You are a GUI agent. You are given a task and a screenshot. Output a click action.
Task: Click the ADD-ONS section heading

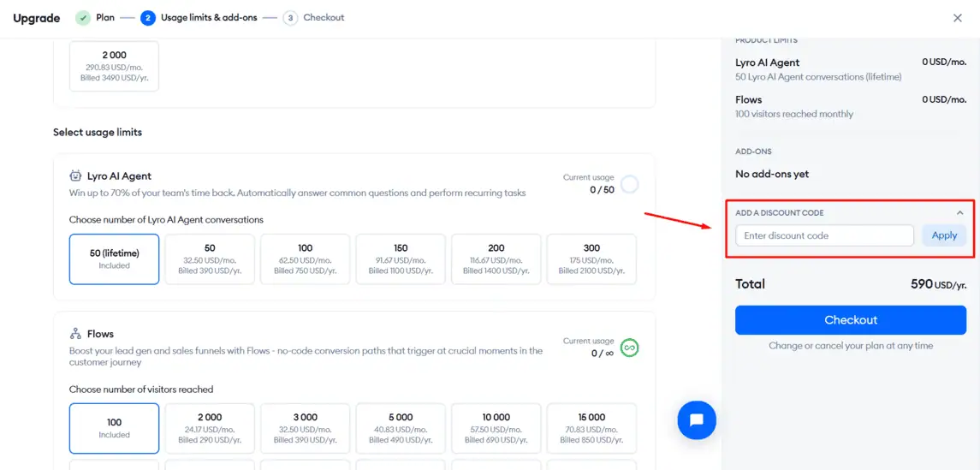753,152
